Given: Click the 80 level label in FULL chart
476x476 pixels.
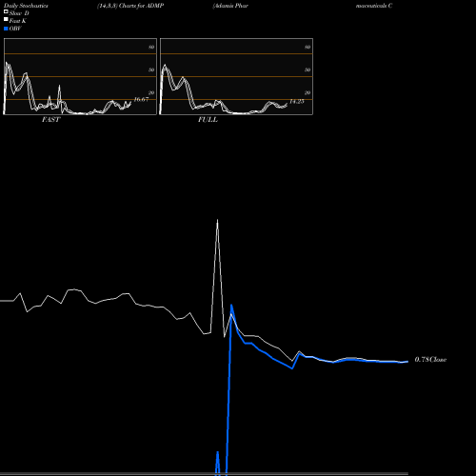Looking at the screenshot, I should (x=307, y=47).
